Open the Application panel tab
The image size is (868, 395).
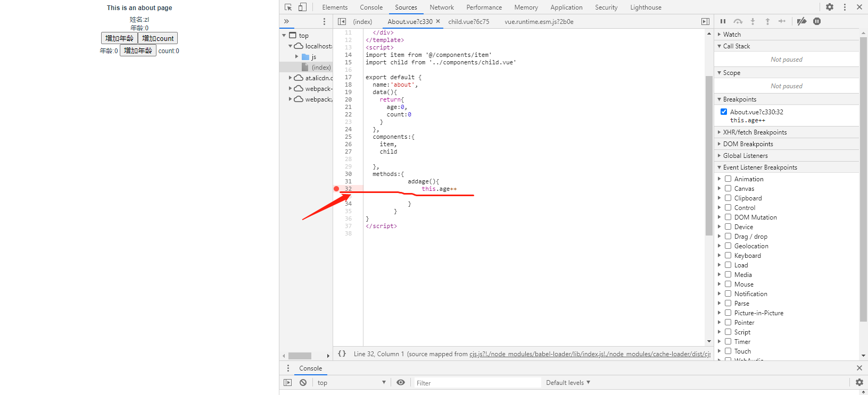click(x=566, y=7)
